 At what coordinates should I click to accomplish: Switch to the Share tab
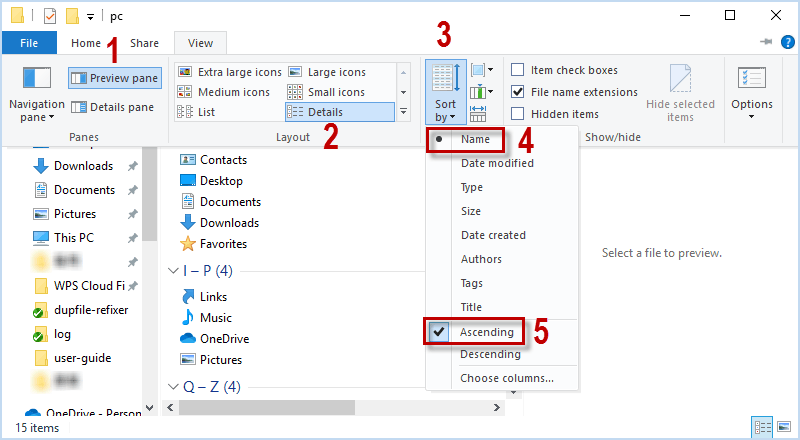144,43
